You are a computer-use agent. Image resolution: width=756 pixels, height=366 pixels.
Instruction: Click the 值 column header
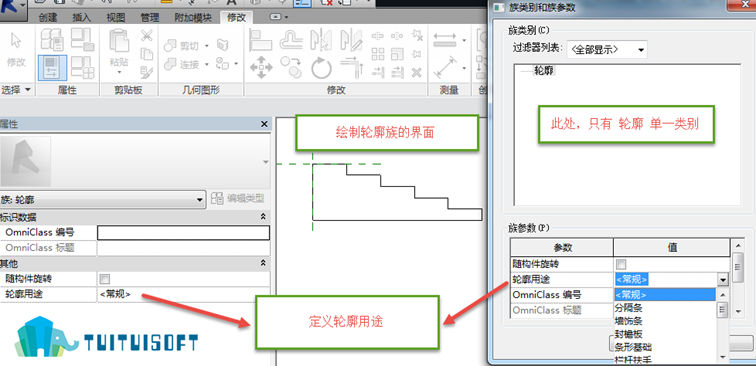point(672,247)
